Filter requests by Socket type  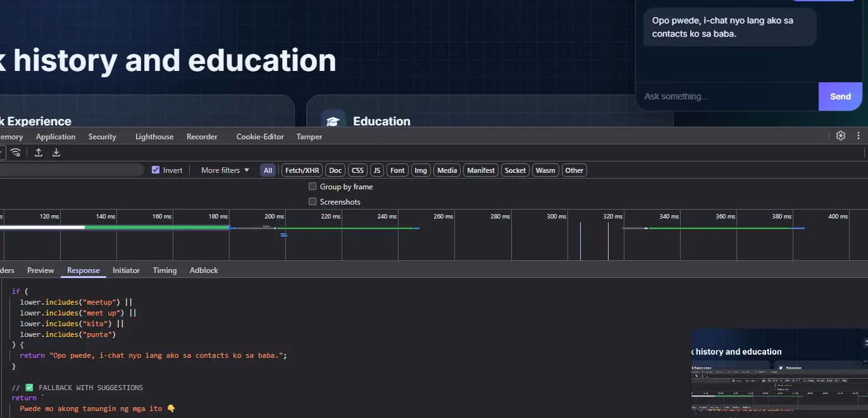click(515, 170)
